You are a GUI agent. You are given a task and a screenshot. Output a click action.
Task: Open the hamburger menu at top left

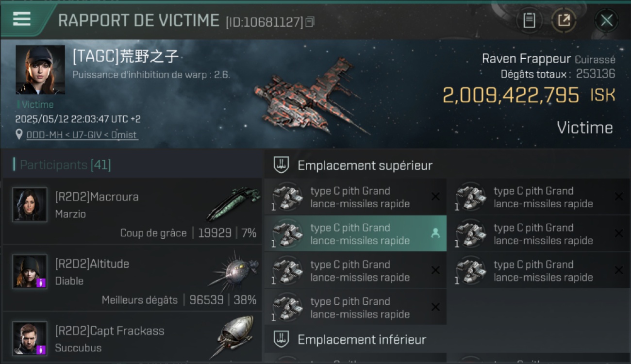(x=22, y=19)
